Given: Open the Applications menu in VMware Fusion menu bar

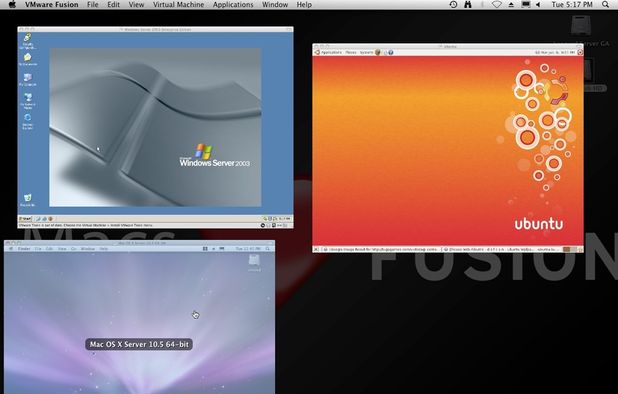Looking at the screenshot, I should click(233, 5).
